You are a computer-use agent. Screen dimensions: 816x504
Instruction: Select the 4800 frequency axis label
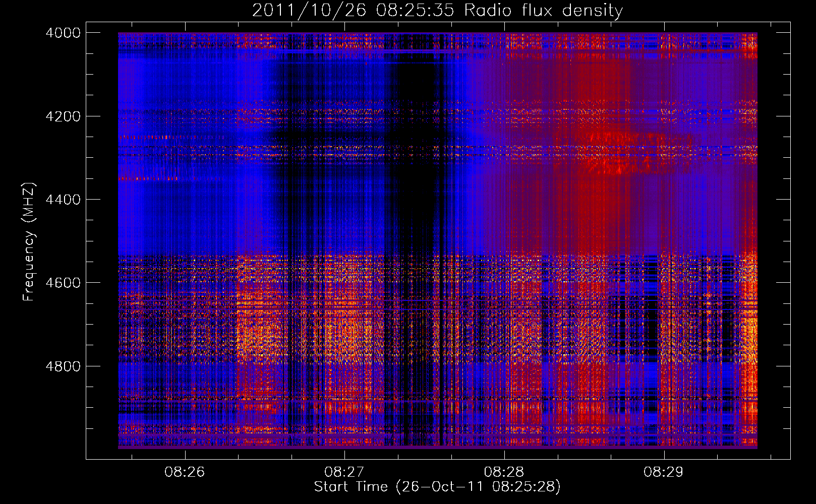63,366
